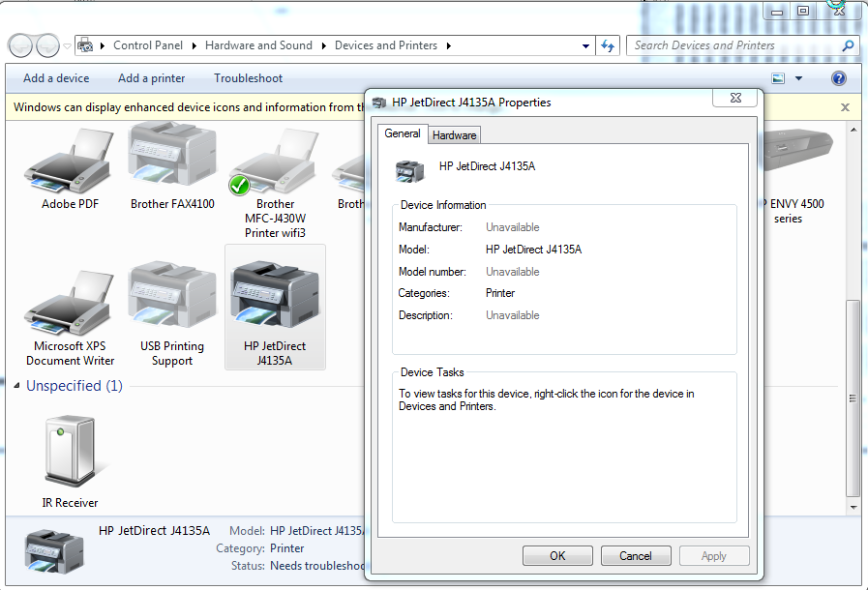The image size is (868, 590).
Task: Click the search magnifier icon
Action: (848, 45)
